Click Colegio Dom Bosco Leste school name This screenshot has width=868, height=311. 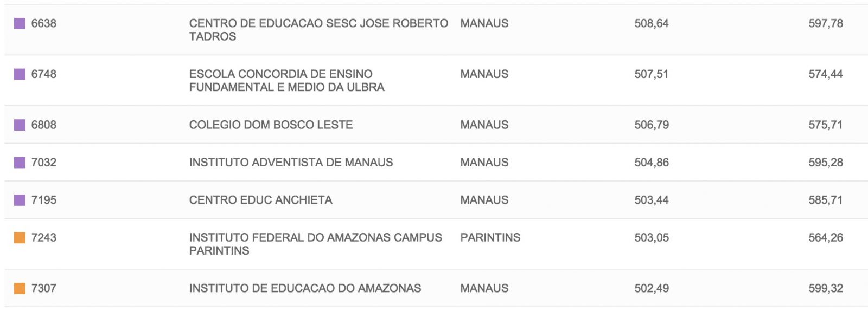point(271,125)
